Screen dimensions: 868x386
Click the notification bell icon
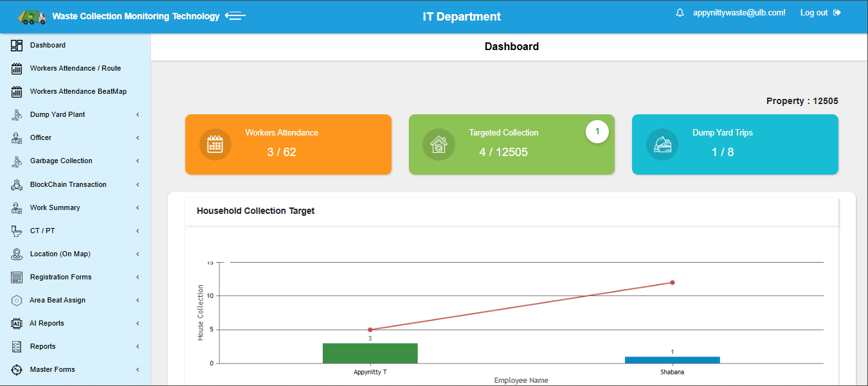pyautogui.click(x=680, y=13)
